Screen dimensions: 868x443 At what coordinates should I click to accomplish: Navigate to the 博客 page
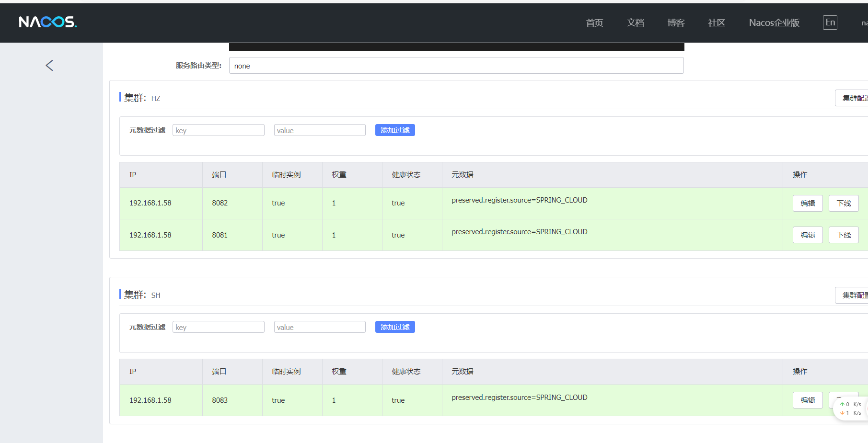(676, 23)
